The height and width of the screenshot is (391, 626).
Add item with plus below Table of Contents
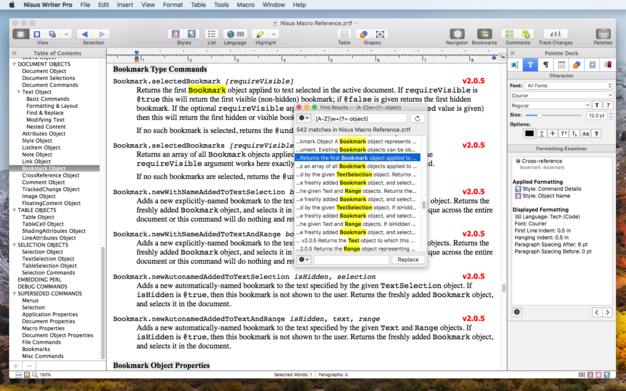16,366
